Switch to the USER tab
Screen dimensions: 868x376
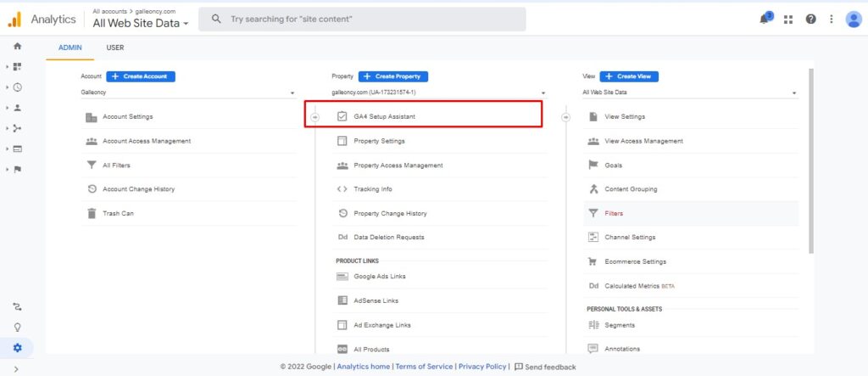(115, 48)
